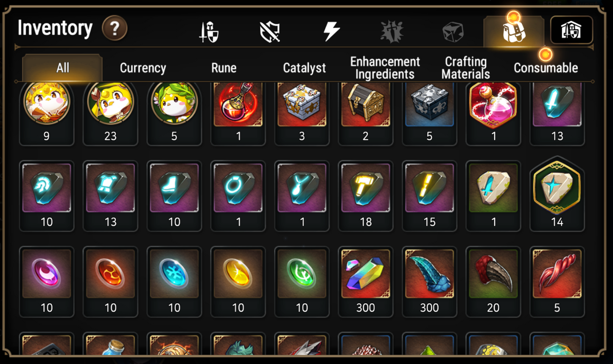This screenshot has height=364, width=613.
Task: Switch to the Currency tab
Action: pyautogui.click(x=143, y=68)
